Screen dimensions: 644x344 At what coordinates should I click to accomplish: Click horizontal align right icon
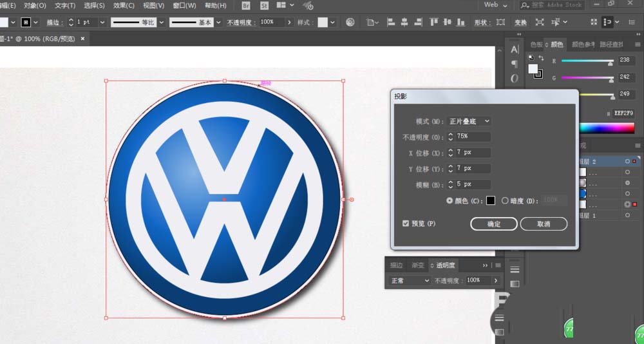(419, 22)
